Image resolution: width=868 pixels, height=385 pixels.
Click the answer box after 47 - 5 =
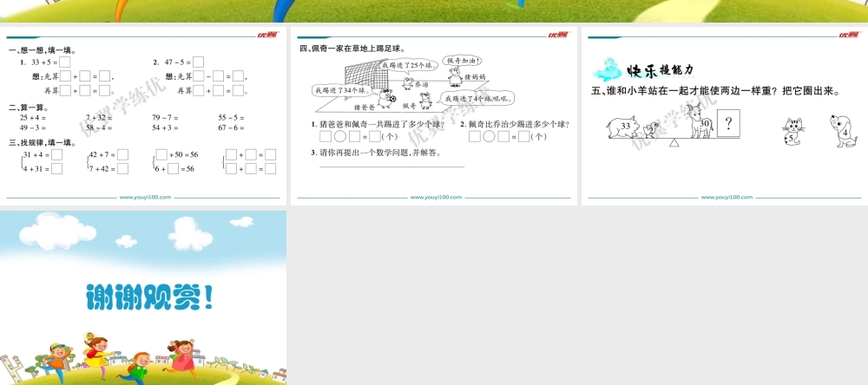click(199, 62)
